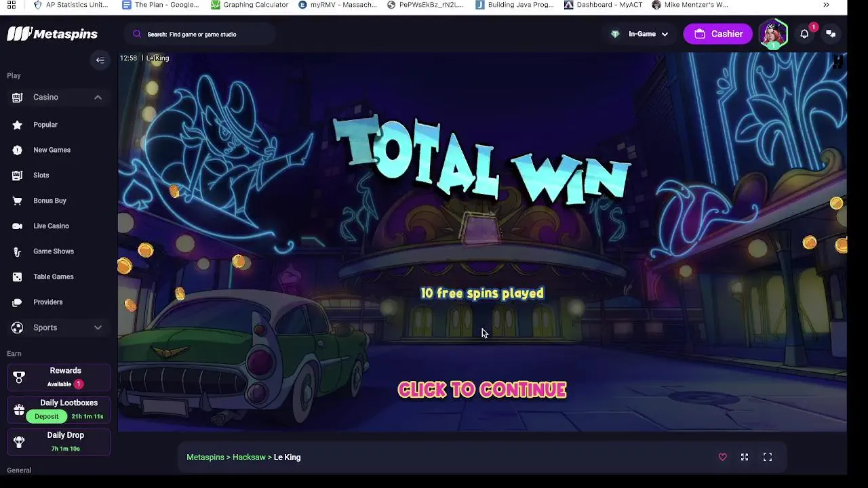
Task: Click the Popular star icon
Action: coord(18,125)
